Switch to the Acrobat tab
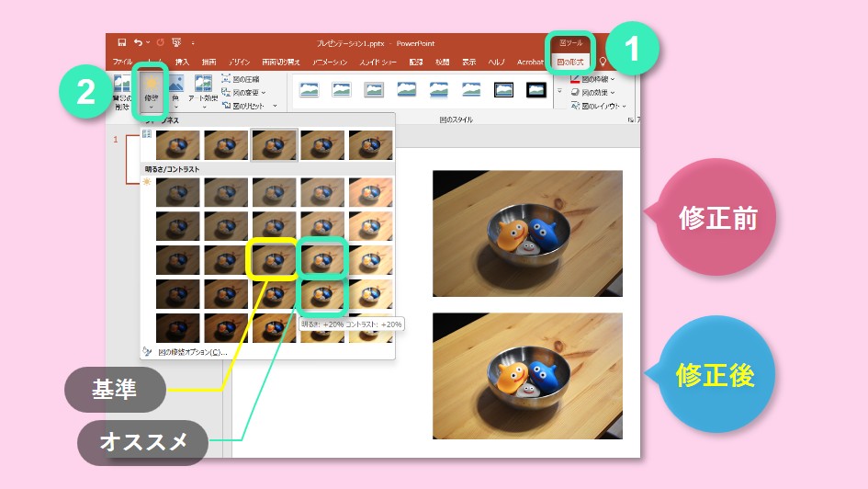Viewport: 868px width, 489px height. (530, 62)
